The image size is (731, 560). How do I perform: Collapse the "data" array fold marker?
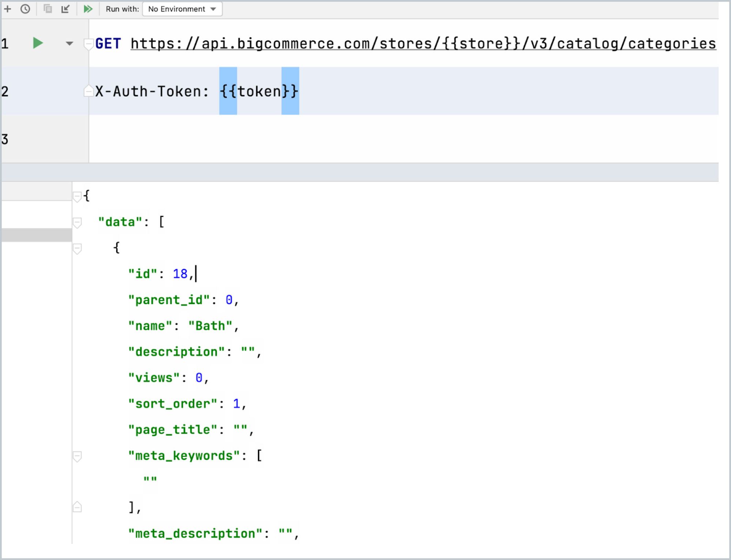click(77, 223)
